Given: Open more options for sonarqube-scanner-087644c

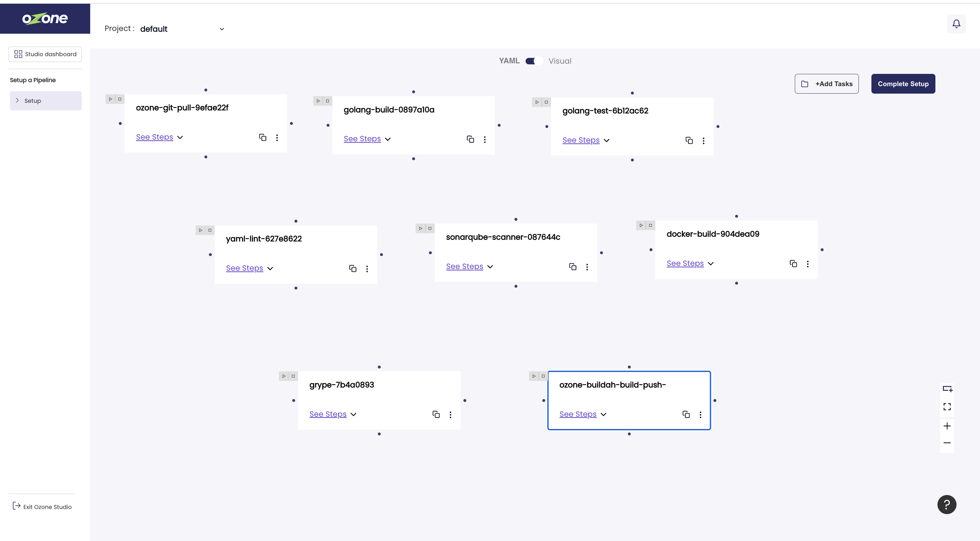Looking at the screenshot, I should 587,267.
